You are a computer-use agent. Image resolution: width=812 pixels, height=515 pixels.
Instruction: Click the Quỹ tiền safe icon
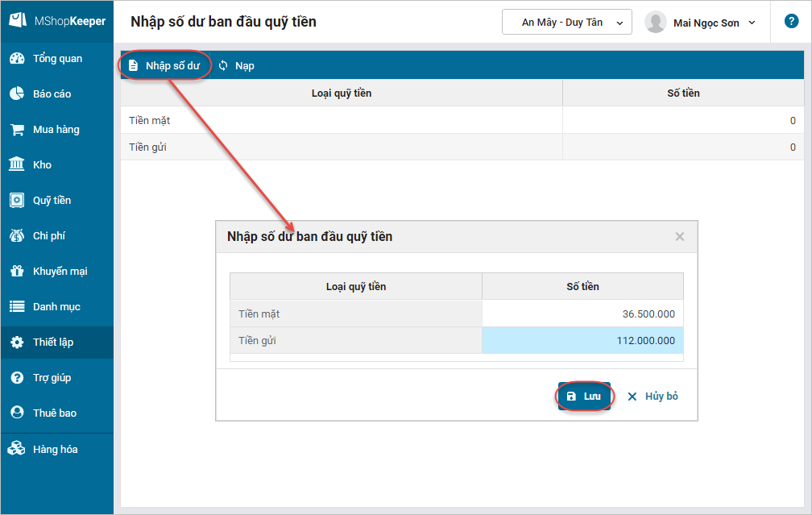(17, 200)
